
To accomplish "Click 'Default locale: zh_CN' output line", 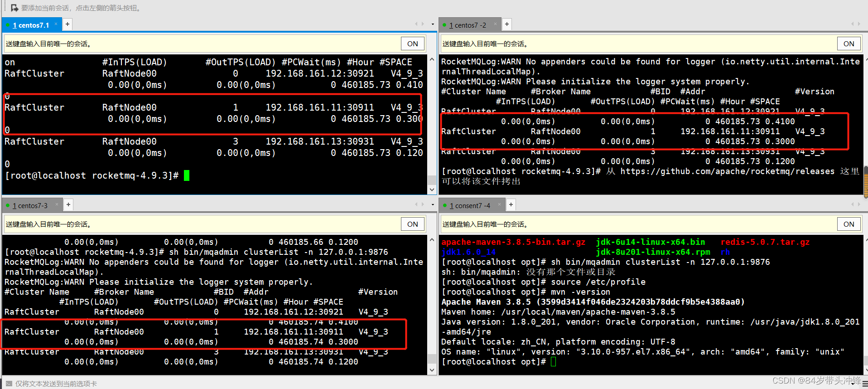I will [558, 342].
